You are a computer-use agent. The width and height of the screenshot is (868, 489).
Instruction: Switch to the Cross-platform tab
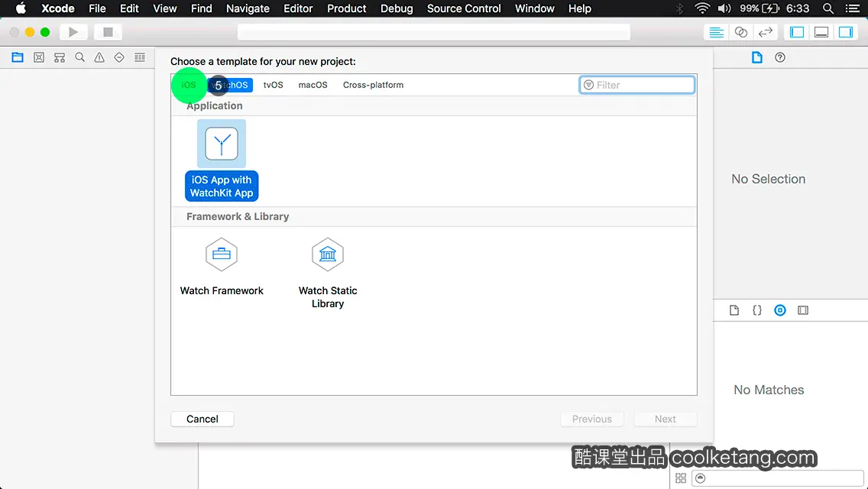[373, 85]
